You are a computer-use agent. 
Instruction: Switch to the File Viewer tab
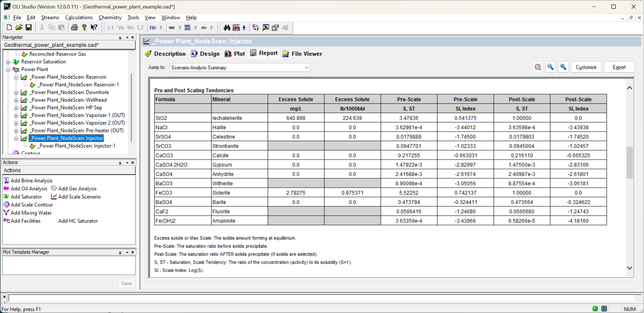click(303, 53)
